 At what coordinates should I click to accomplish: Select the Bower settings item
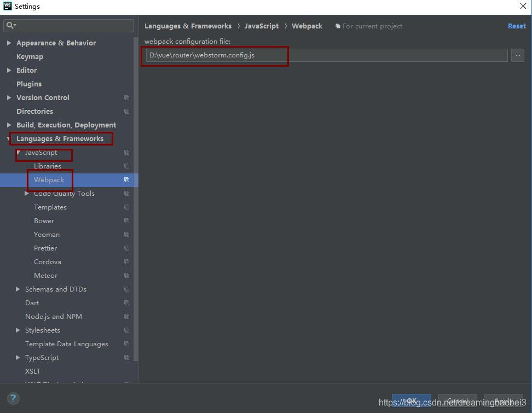[44, 221]
